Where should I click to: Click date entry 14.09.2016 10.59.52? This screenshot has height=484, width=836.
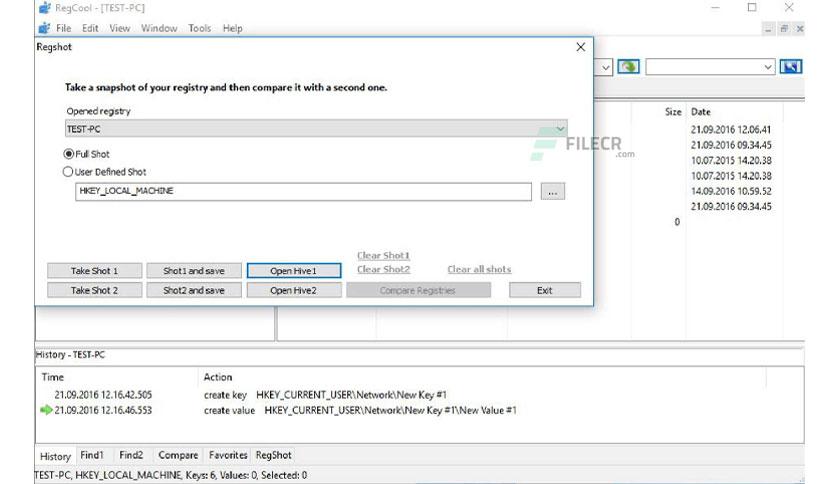(731, 191)
